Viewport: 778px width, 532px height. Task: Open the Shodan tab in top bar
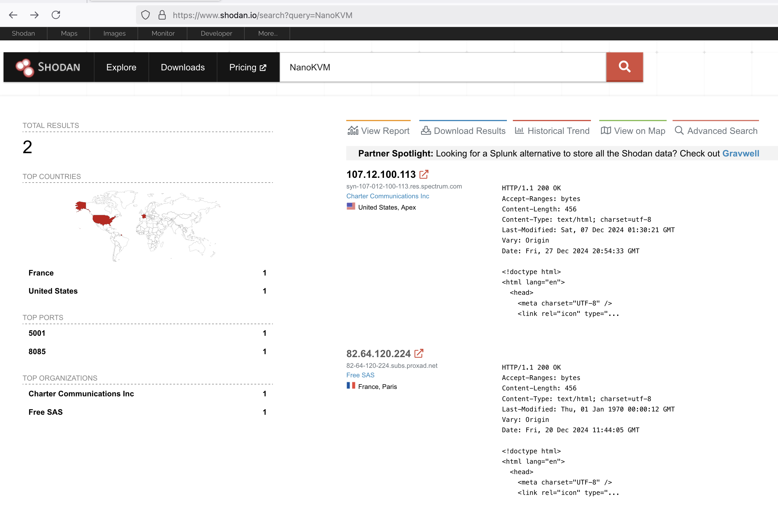(x=23, y=34)
